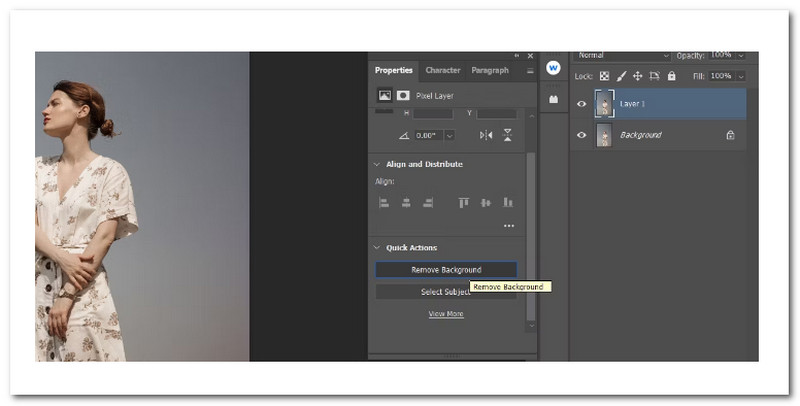Switch to the Properties tab
Screen dimensions: 800x406
pos(393,70)
